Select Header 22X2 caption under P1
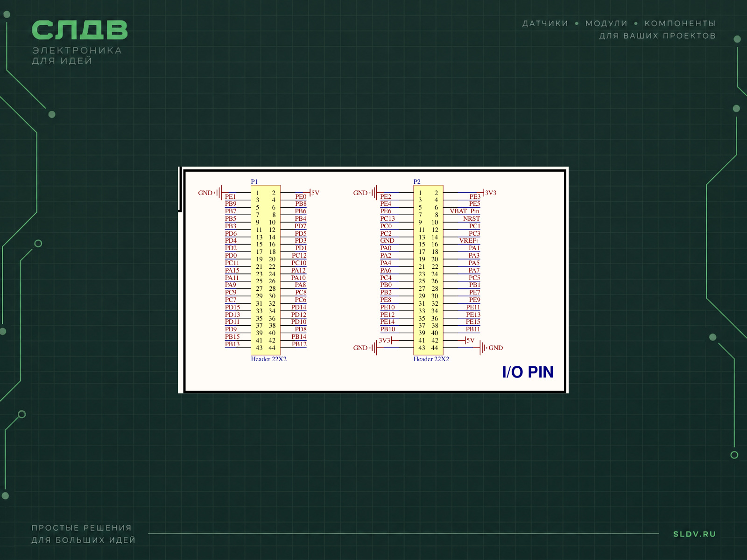The height and width of the screenshot is (560, 747). [268, 359]
